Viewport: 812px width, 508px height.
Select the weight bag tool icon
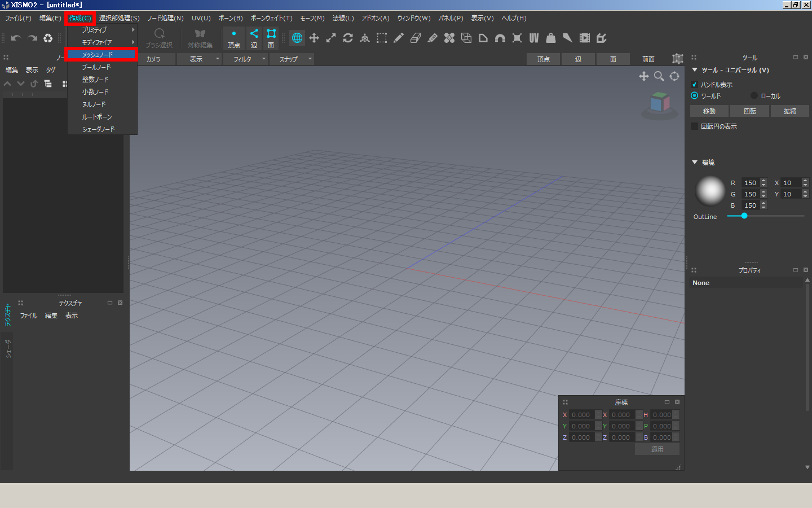[x=551, y=38]
